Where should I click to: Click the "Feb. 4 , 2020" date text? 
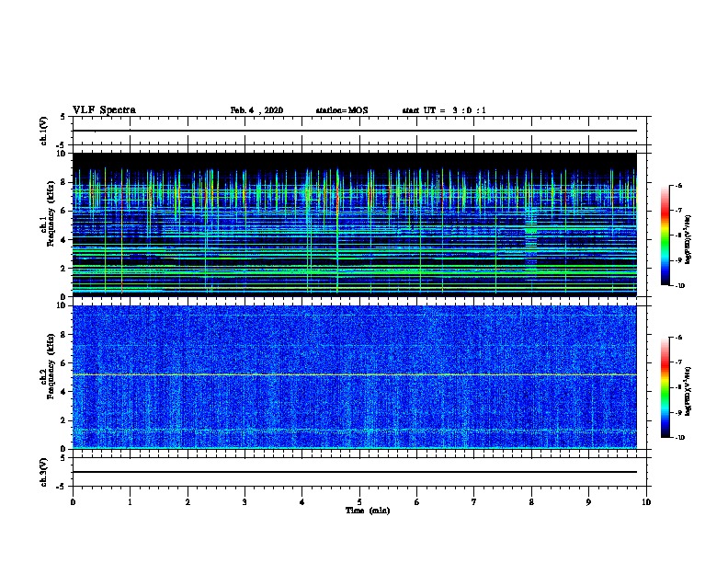click(256, 110)
